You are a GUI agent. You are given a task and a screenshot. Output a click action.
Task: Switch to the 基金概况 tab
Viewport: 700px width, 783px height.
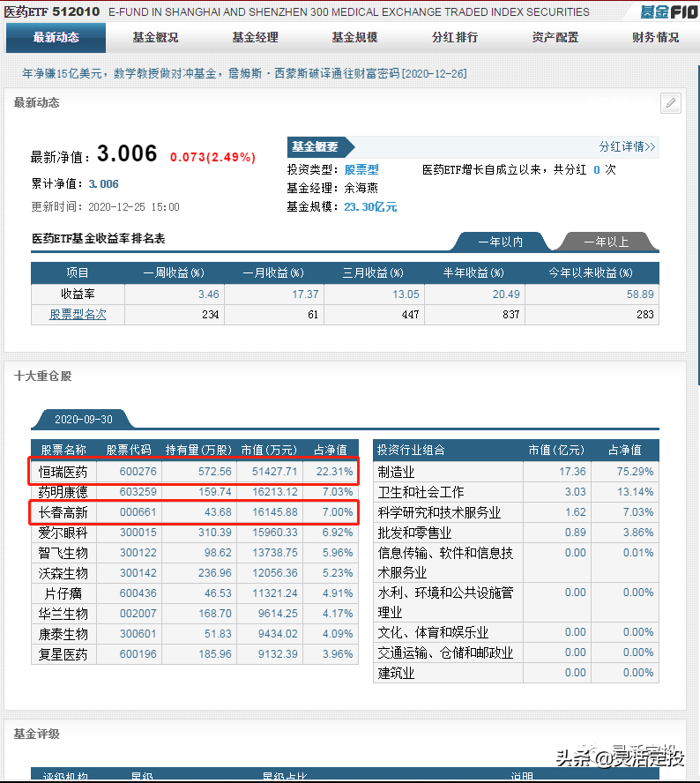pos(155,37)
